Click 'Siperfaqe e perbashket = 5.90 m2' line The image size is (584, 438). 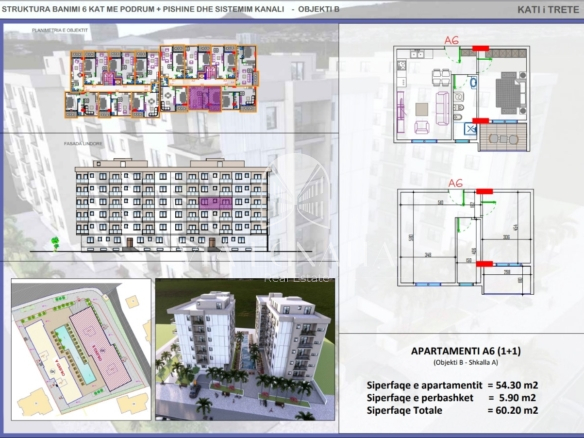451,398
